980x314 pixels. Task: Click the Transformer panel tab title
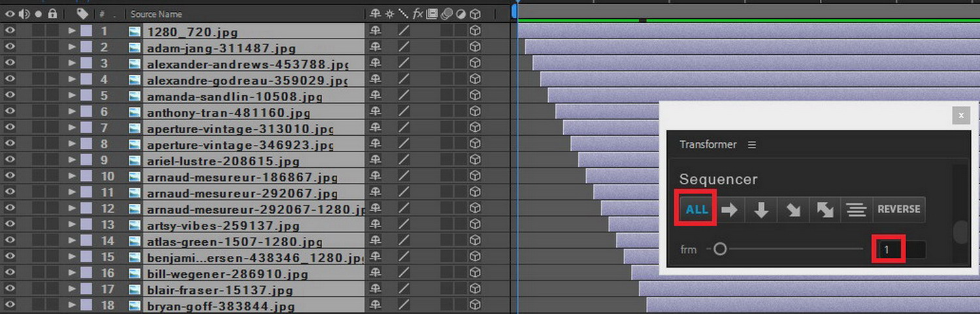(708, 145)
